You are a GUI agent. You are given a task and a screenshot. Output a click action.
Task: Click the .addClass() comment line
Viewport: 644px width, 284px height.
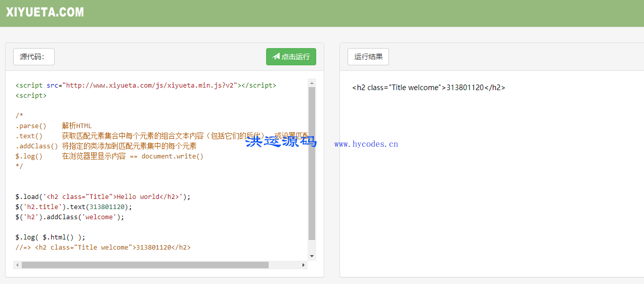106,146
